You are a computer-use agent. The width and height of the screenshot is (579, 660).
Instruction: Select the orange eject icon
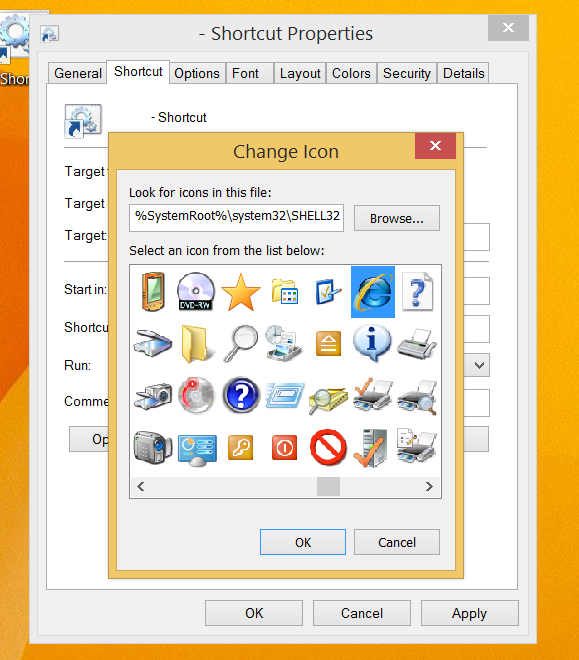click(328, 343)
